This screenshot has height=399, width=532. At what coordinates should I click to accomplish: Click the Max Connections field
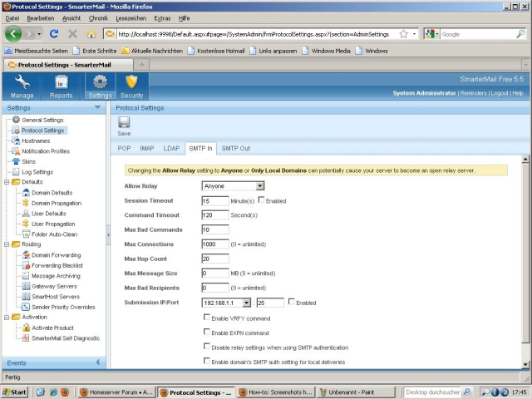pyautogui.click(x=215, y=244)
